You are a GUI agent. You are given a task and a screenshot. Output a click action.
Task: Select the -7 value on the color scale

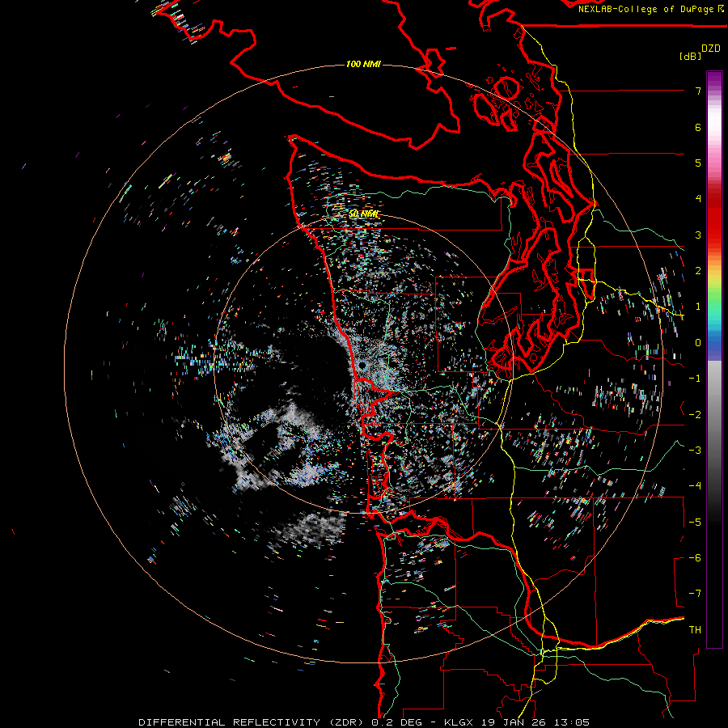(695, 594)
